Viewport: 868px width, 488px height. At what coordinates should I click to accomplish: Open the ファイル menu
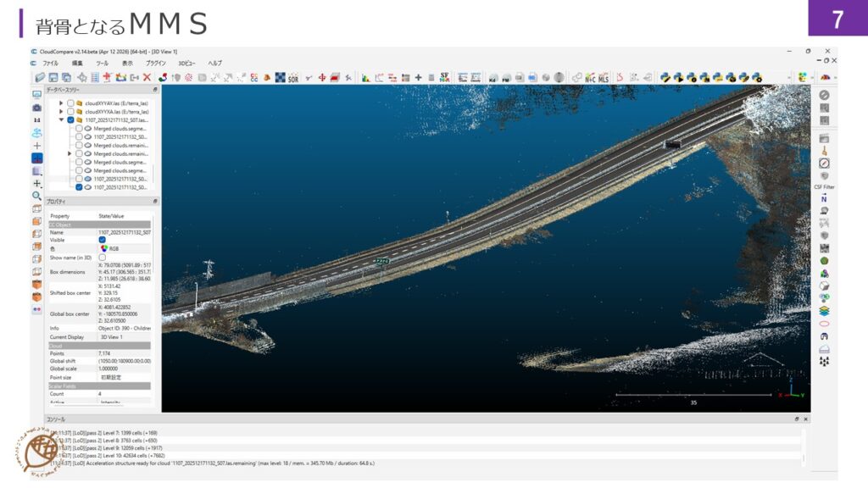(51, 63)
